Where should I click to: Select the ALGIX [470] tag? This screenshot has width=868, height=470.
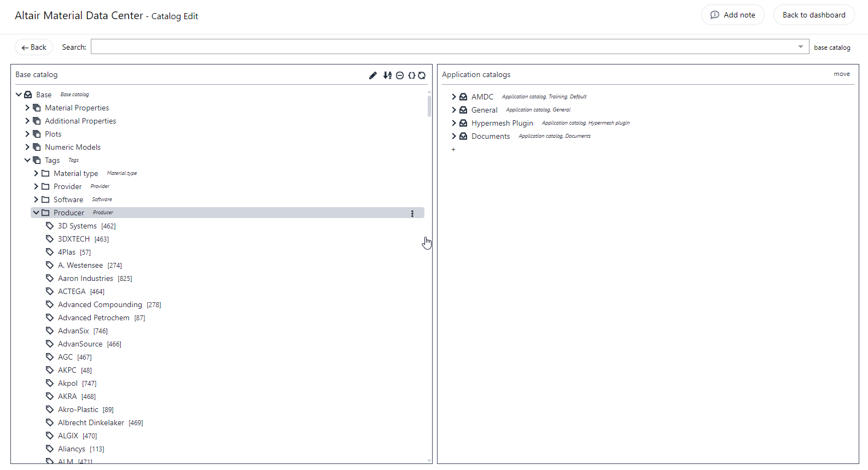coord(77,436)
